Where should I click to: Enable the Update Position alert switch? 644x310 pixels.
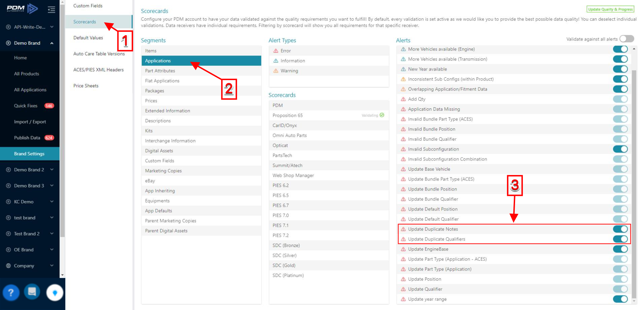pyautogui.click(x=620, y=279)
